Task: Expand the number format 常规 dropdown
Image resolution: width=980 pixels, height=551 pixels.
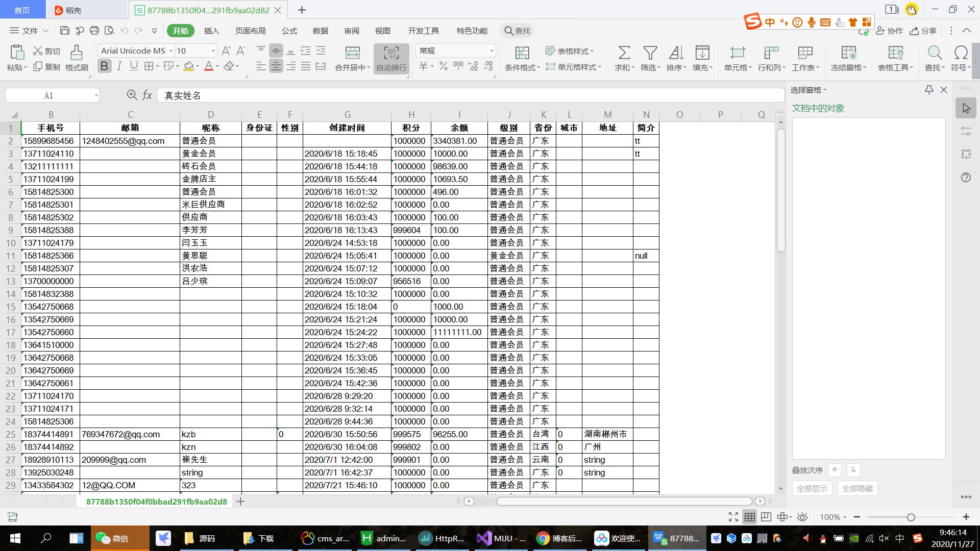Action: pos(492,51)
